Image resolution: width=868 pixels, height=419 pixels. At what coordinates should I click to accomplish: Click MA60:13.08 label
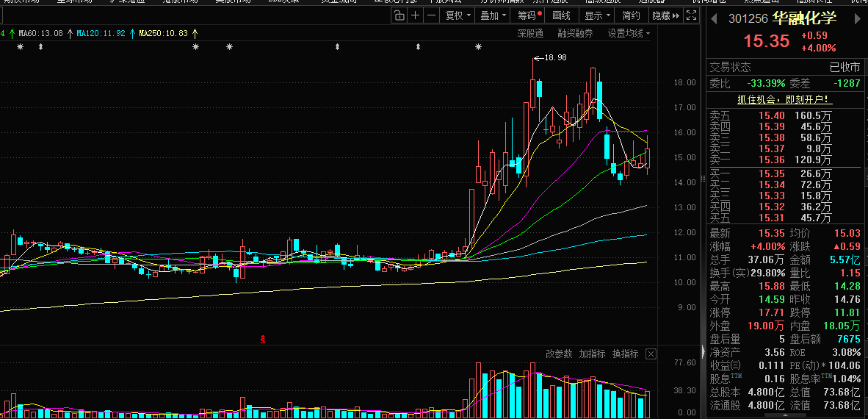pos(40,34)
